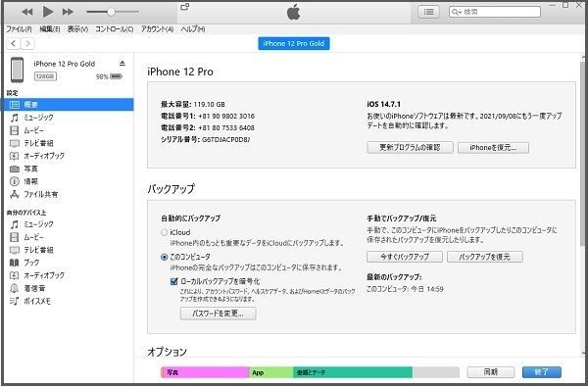
Task: Click the App segment of storage bar
Action: pos(270,372)
